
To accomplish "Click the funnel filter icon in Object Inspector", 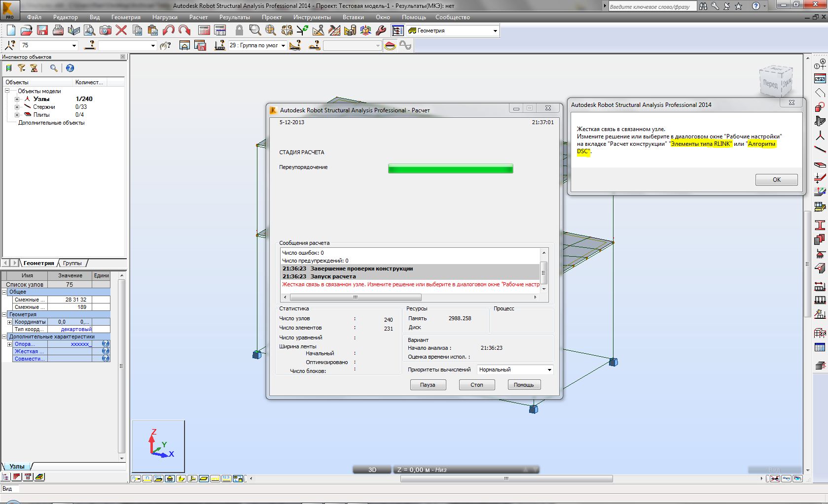I will pos(21,68).
